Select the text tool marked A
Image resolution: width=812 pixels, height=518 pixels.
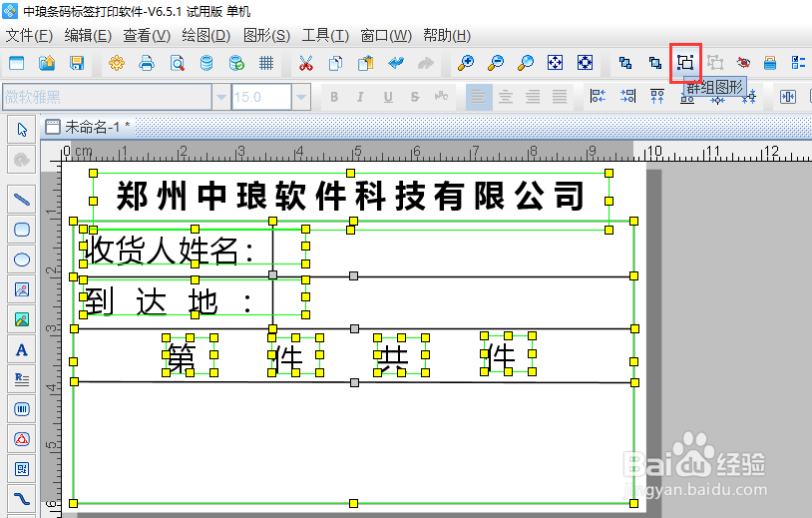point(22,349)
